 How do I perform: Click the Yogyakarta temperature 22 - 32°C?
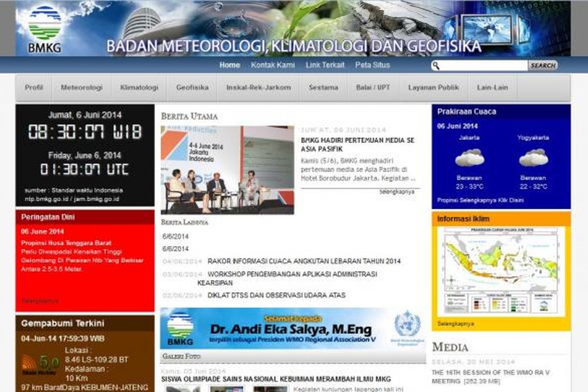tap(533, 187)
